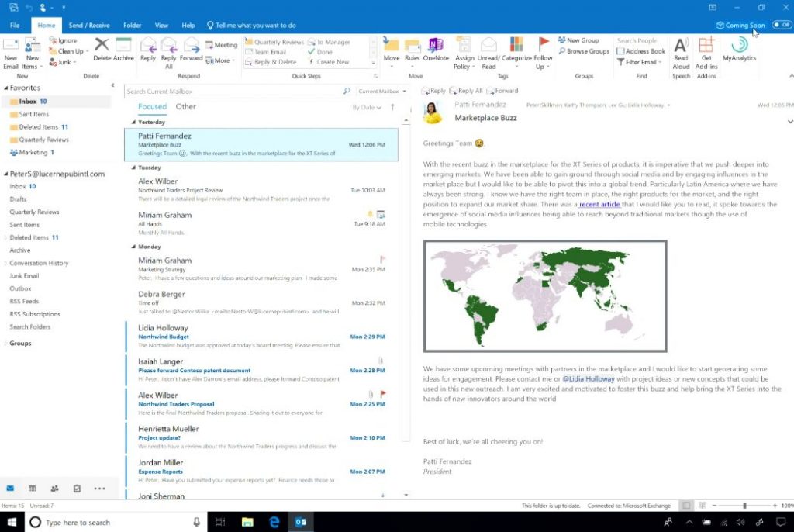Viewport: 794px width, 532px height.
Task: Mark message Unread/Read
Action: [x=488, y=54]
